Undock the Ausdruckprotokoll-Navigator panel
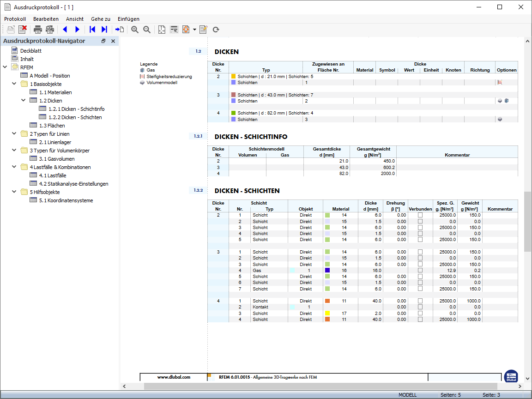Image resolution: width=532 pixels, height=399 pixels. (x=103, y=41)
